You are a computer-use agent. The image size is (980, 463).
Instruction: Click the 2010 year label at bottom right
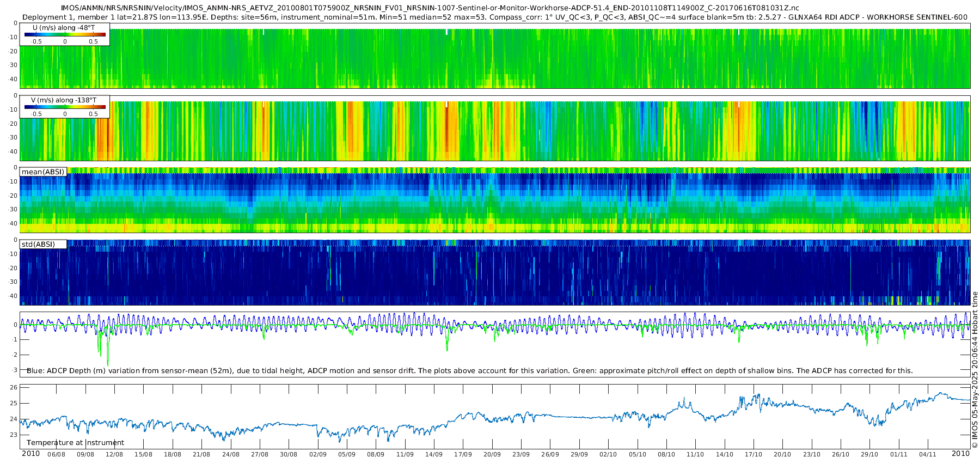[x=960, y=454]
